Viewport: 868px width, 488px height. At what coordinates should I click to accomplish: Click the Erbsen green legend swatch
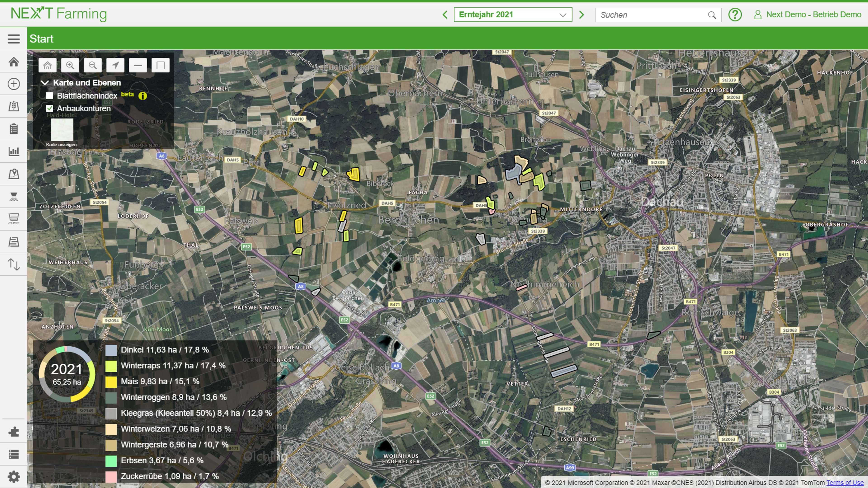tap(111, 461)
